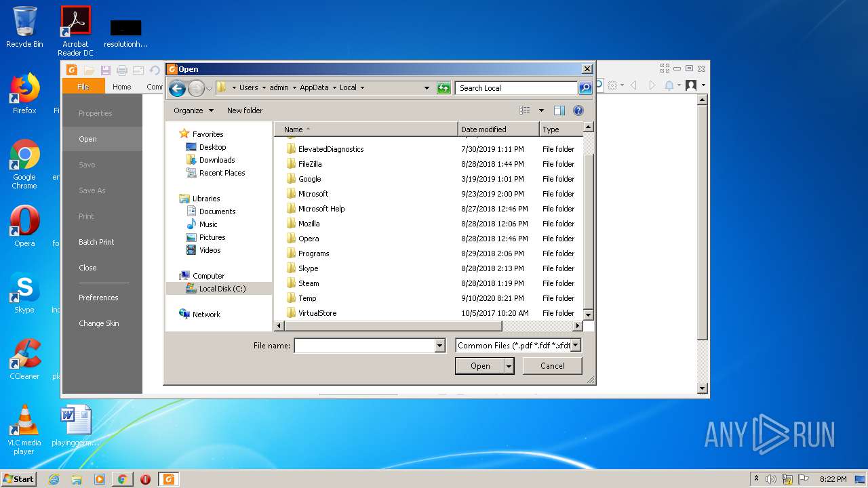Click Opera icon in taskbar

[x=145, y=479]
